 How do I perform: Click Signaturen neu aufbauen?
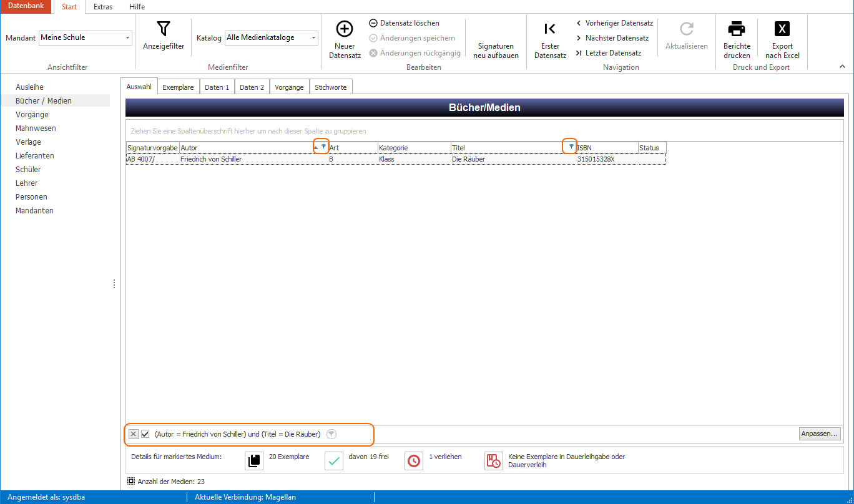click(496, 51)
